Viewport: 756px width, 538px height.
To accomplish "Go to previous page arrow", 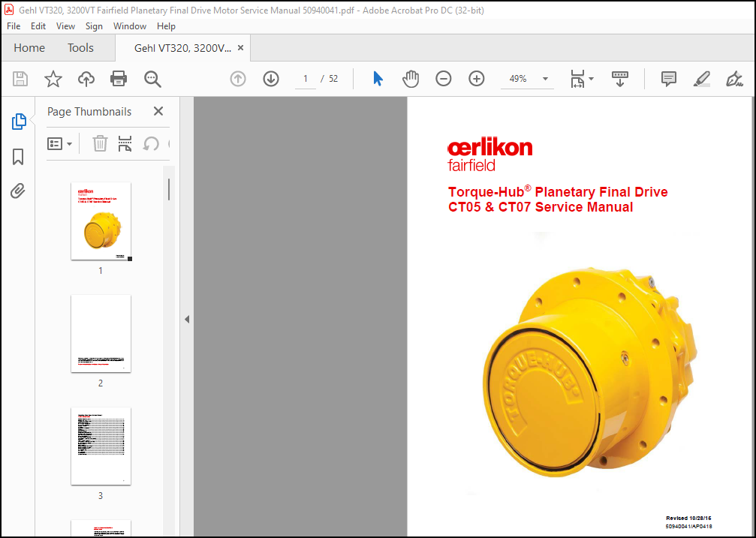I will point(238,79).
